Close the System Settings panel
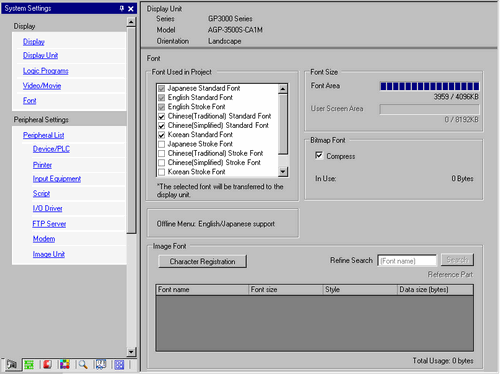 [x=131, y=9]
